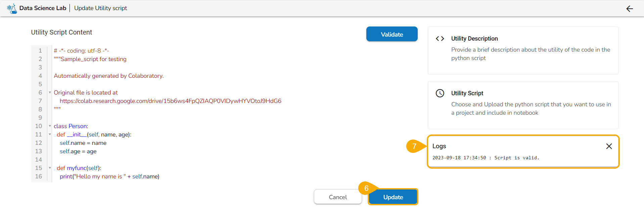Image resolution: width=644 pixels, height=221 pixels.
Task: Close the Logs panel
Action: [609, 146]
